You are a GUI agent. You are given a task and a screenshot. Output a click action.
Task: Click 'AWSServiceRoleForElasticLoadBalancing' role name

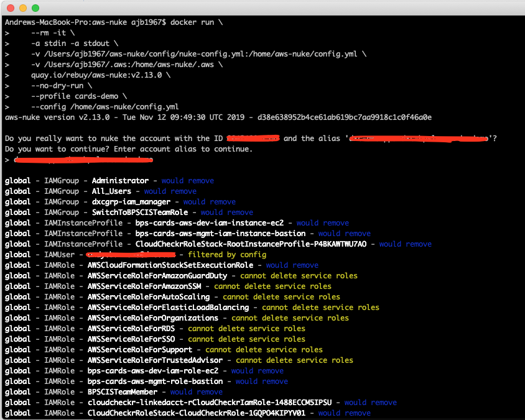pos(168,308)
